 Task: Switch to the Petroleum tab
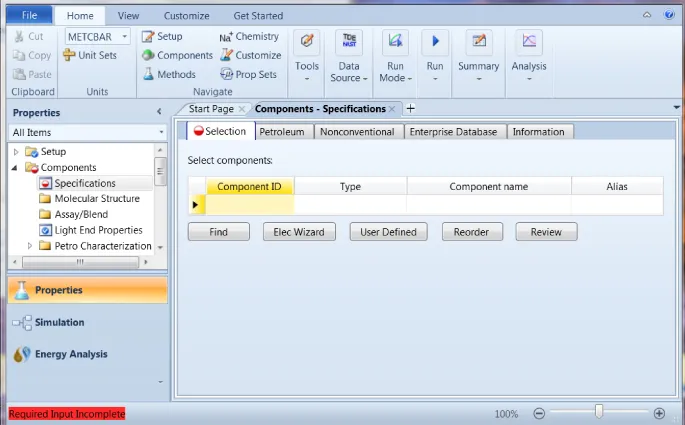coord(282,132)
